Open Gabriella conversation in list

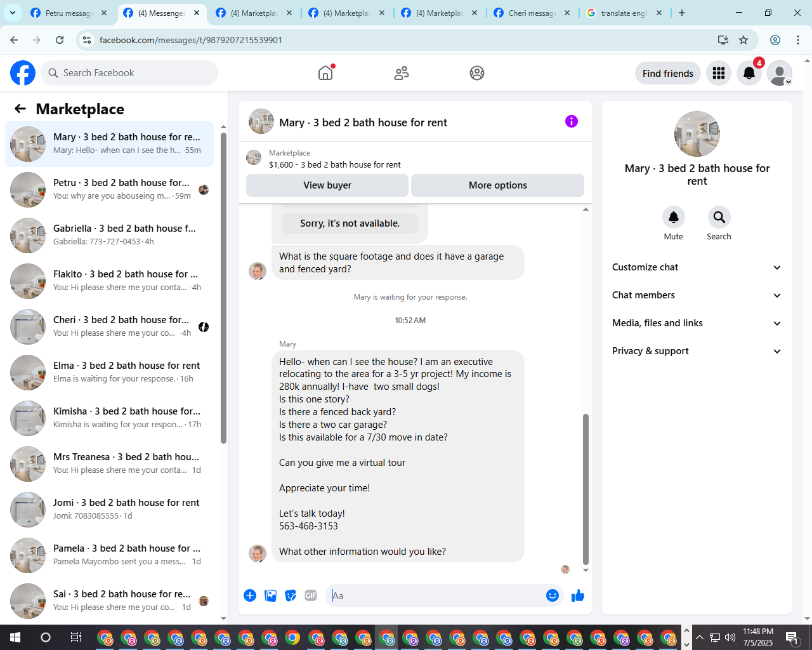click(109, 235)
